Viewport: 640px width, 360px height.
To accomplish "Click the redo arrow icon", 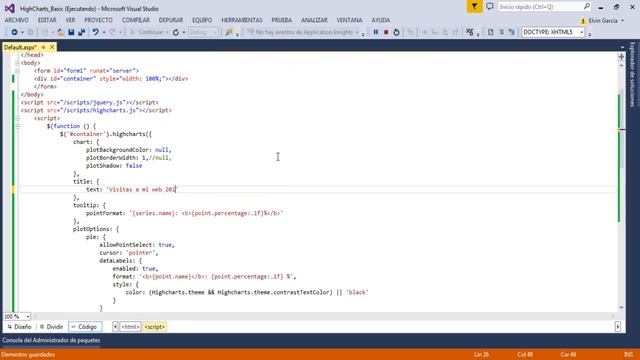I will (112, 32).
